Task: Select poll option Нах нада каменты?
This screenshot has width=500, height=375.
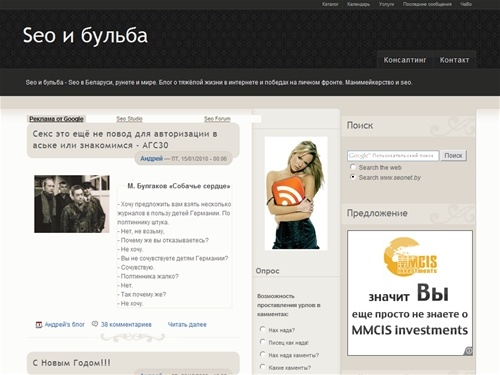Action: click(262, 354)
